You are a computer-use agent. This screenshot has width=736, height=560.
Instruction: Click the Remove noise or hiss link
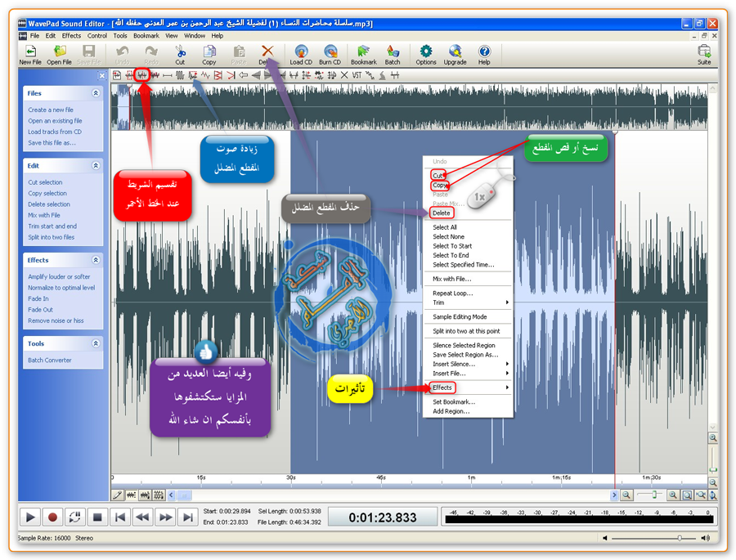pyautogui.click(x=56, y=320)
